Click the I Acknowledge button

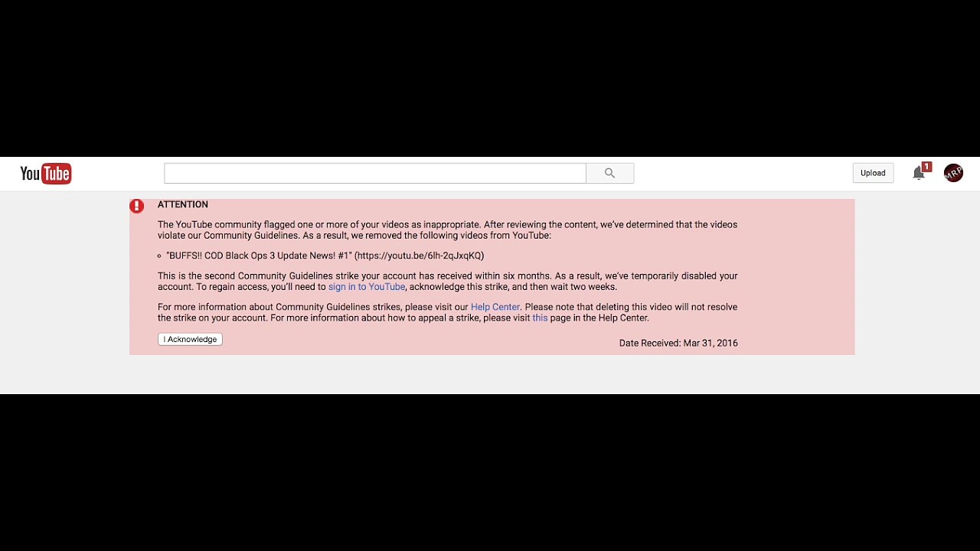pos(190,339)
